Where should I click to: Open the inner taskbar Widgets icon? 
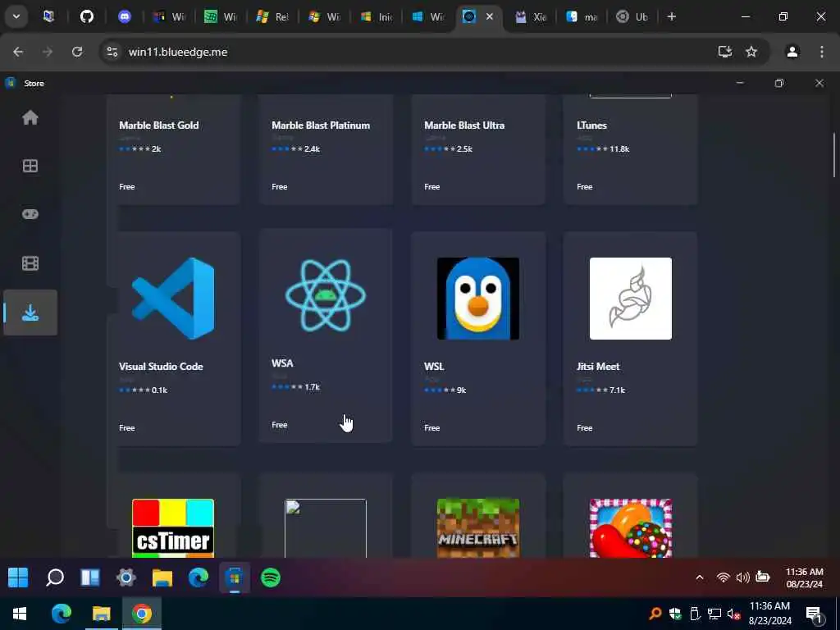coord(90,577)
